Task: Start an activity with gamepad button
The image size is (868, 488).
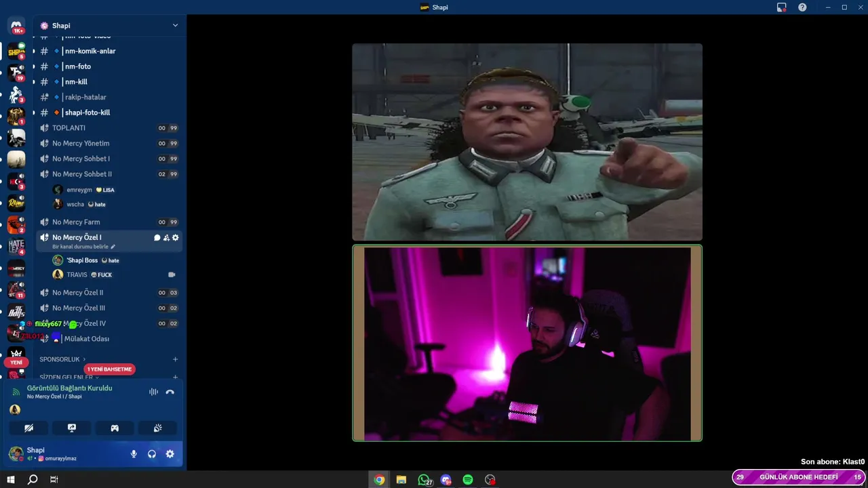Action: (x=115, y=428)
